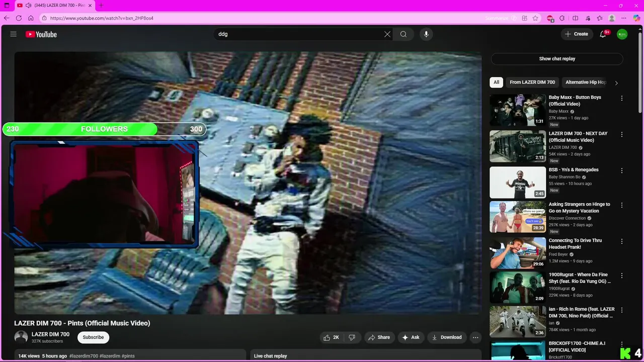Open the browser extensions puzzle icon
The image size is (644, 362).
coord(562,18)
